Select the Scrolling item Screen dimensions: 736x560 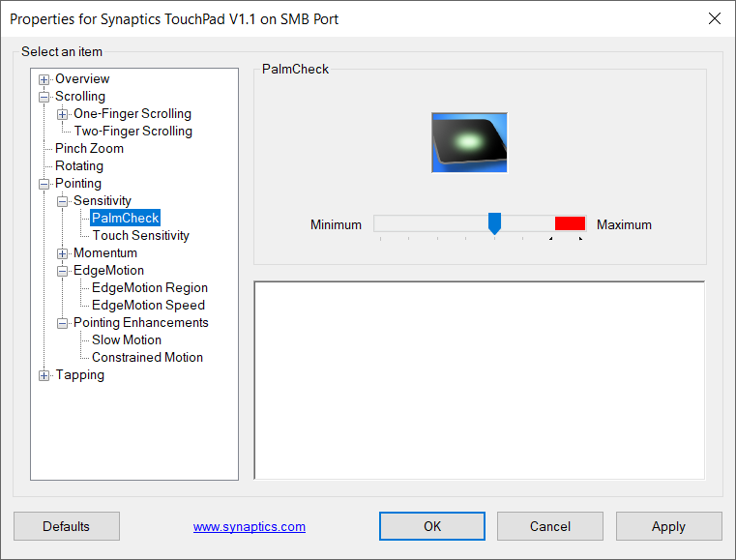[x=80, y=96]
